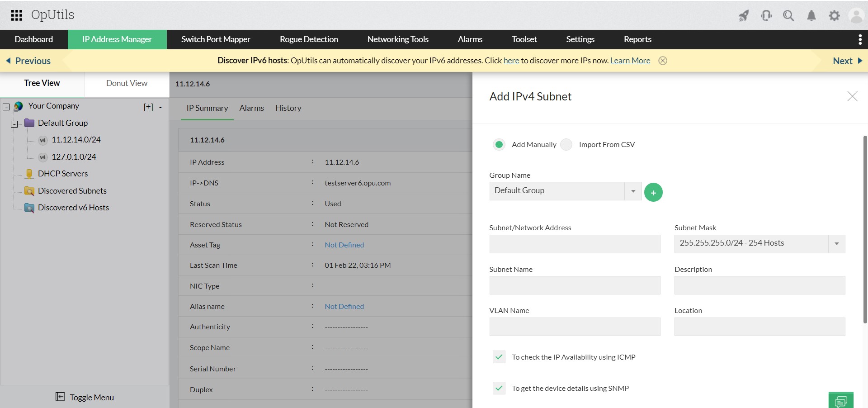Open the rocket quick-start icon
868x408 pixels.
point(744,15)
